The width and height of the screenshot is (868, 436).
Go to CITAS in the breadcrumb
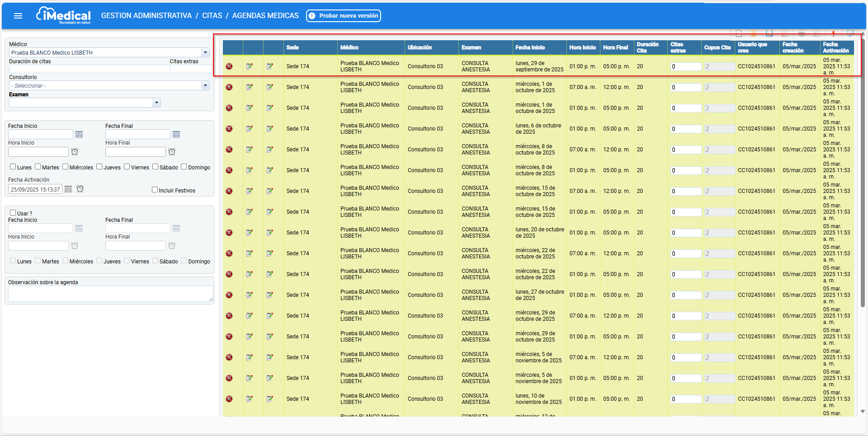click(x=212, y=16)
